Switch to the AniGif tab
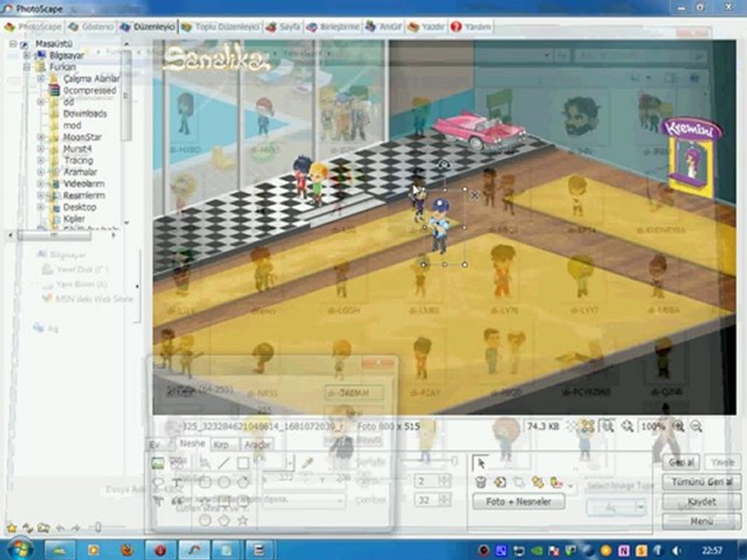 (384, 26)
